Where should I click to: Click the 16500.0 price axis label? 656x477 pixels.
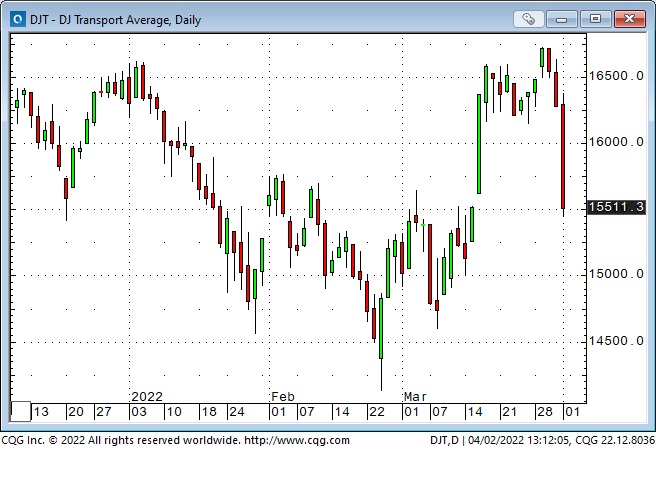tap(616, 76)
